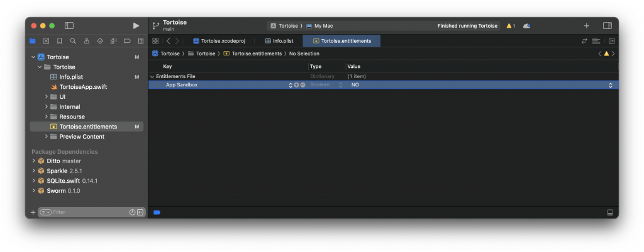Screen dimensions: 644x252
Task: Switch to the Info.plist tab
Action: click(279, 41)
